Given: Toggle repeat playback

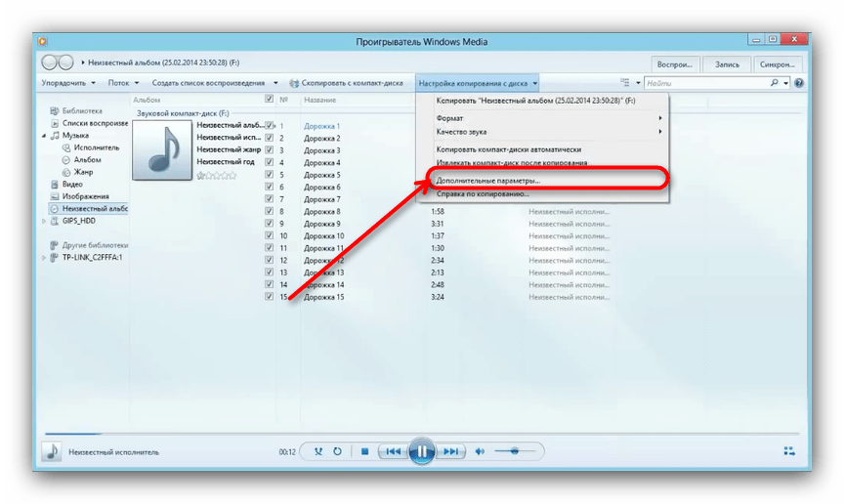Looking at the screenshot, I should click(x=337, y=451).
